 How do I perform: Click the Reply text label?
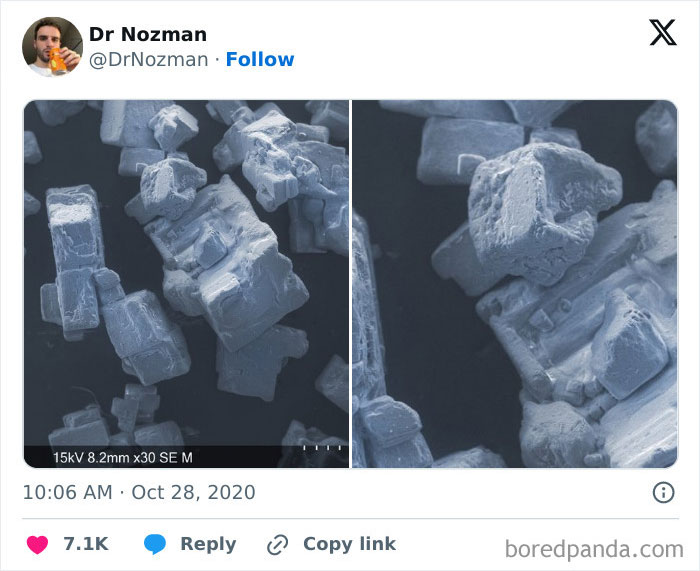[x=208, y=544]
